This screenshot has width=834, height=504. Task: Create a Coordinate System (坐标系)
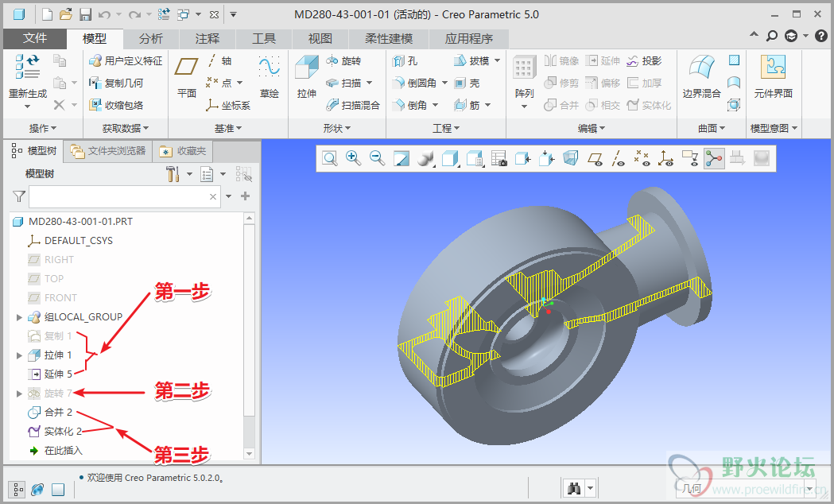(228, 105)
